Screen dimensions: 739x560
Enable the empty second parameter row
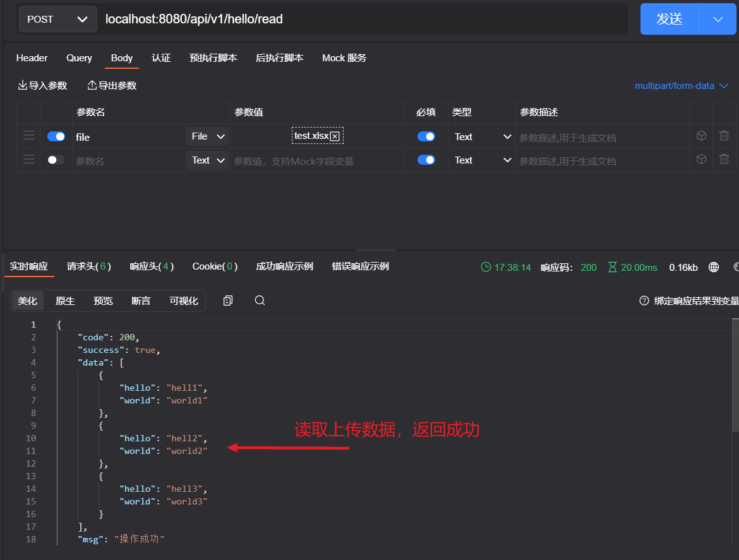point(56,160)
